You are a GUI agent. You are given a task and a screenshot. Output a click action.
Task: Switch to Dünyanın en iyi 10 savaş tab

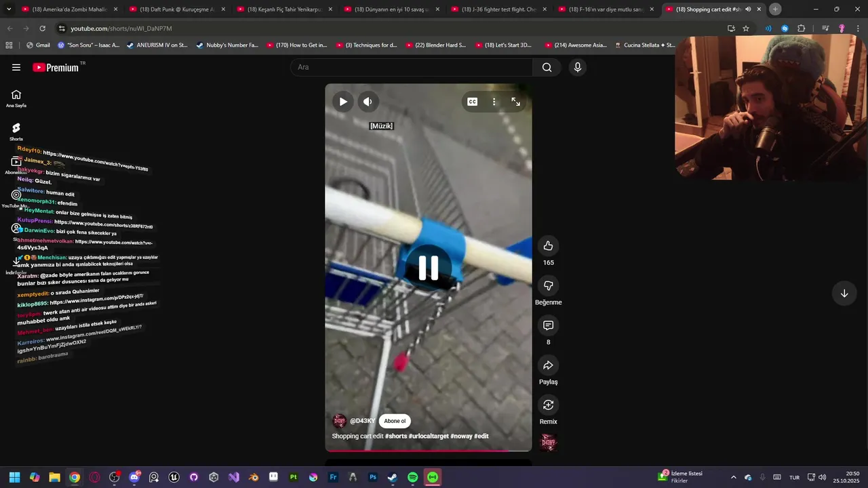coord(392,9)
